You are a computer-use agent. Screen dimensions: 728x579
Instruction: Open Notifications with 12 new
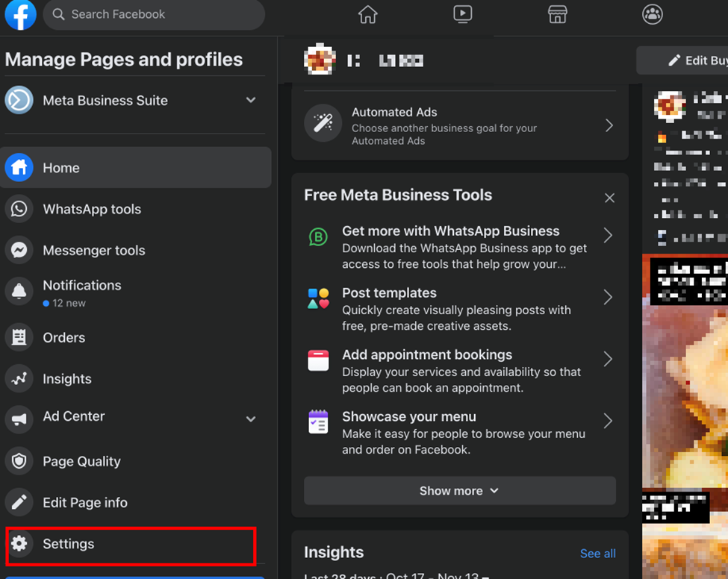[81, 292]
